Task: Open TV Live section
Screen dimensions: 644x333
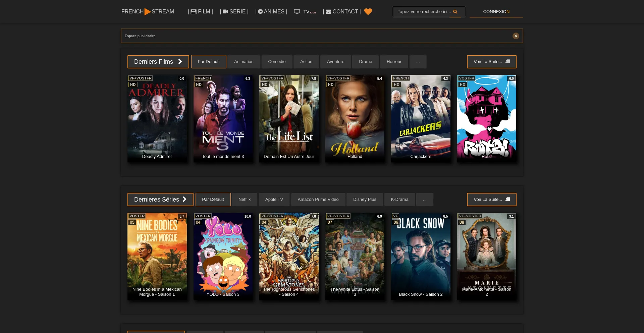Action: click(x=305, y=12)
